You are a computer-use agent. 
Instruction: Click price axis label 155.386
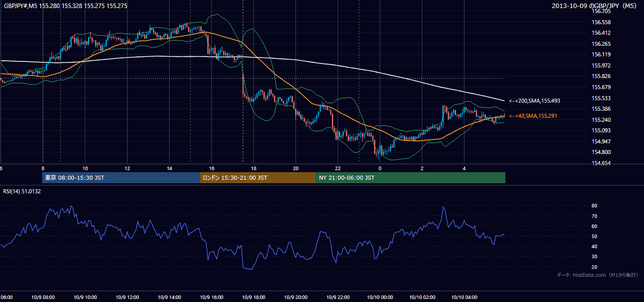tap(601, 109)
